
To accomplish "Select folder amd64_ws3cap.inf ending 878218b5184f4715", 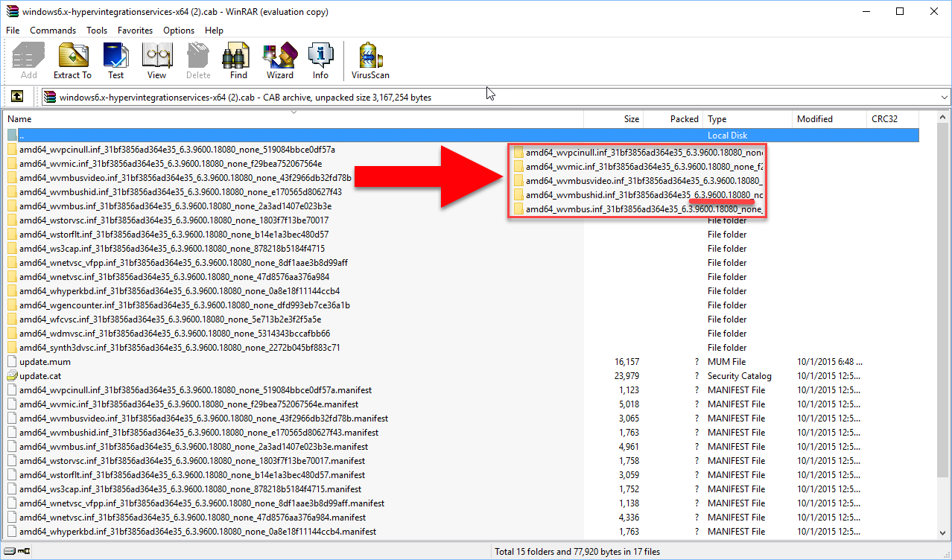I will click(x=172, y=249).
